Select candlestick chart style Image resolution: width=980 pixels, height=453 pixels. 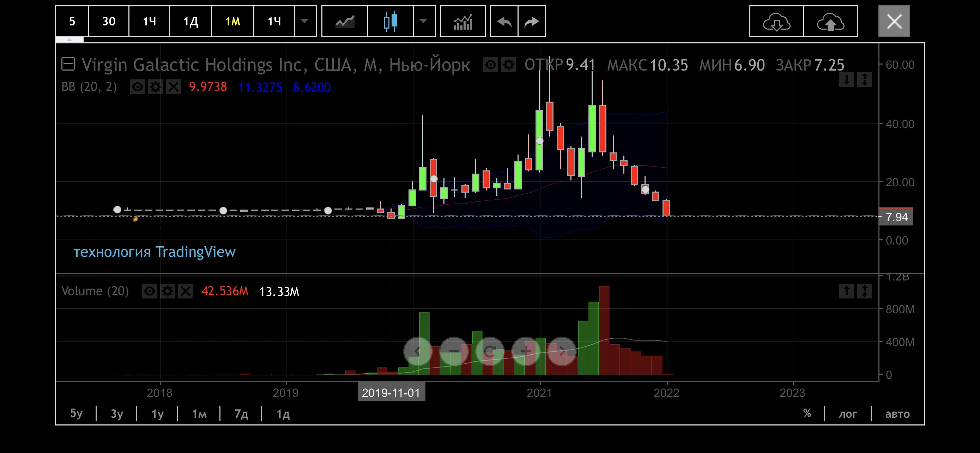390,21
